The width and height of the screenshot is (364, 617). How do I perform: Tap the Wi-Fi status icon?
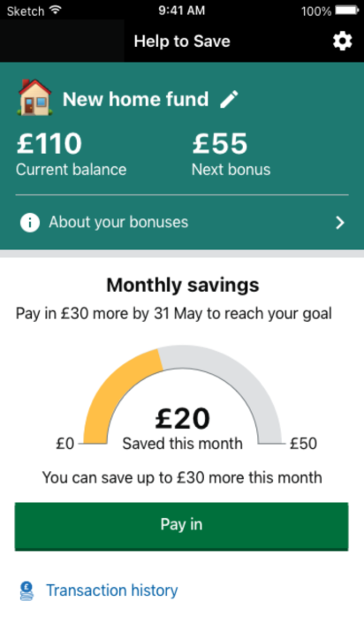[57, 10]
